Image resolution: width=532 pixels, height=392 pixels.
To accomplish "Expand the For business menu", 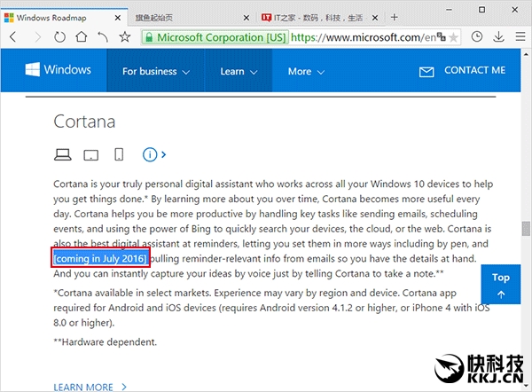I will pyautogui.click(x=156, y=71).
